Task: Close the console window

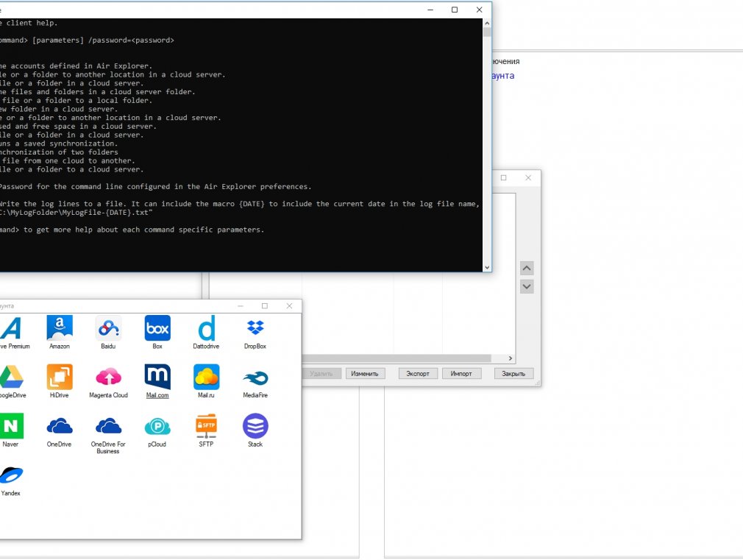Action: (x=479, y=10)
